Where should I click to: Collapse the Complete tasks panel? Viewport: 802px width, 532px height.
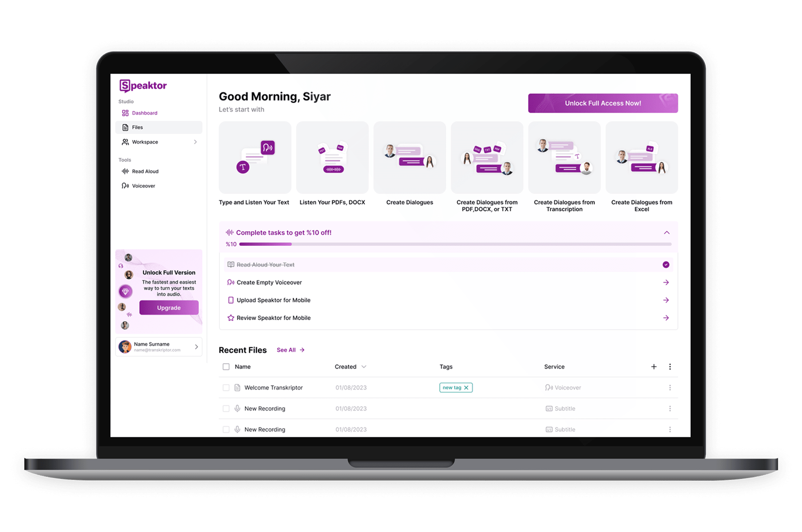pyautogui.click(x=666, y=233)
